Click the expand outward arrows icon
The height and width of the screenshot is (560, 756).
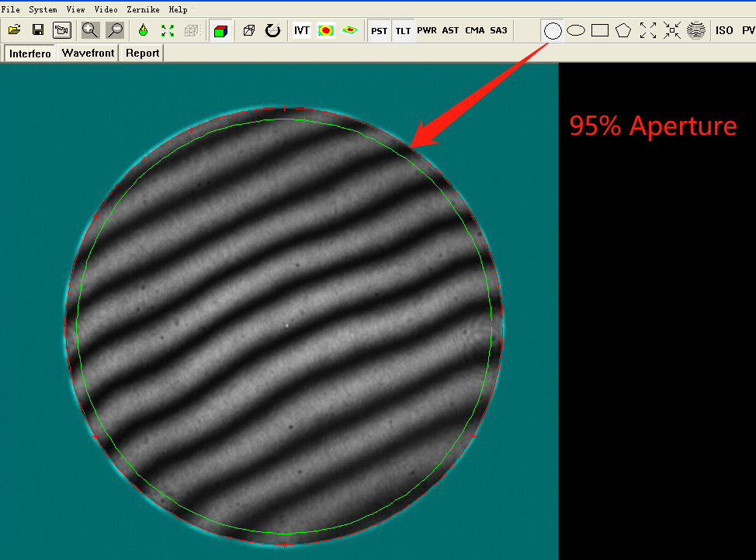coord(647,30)
